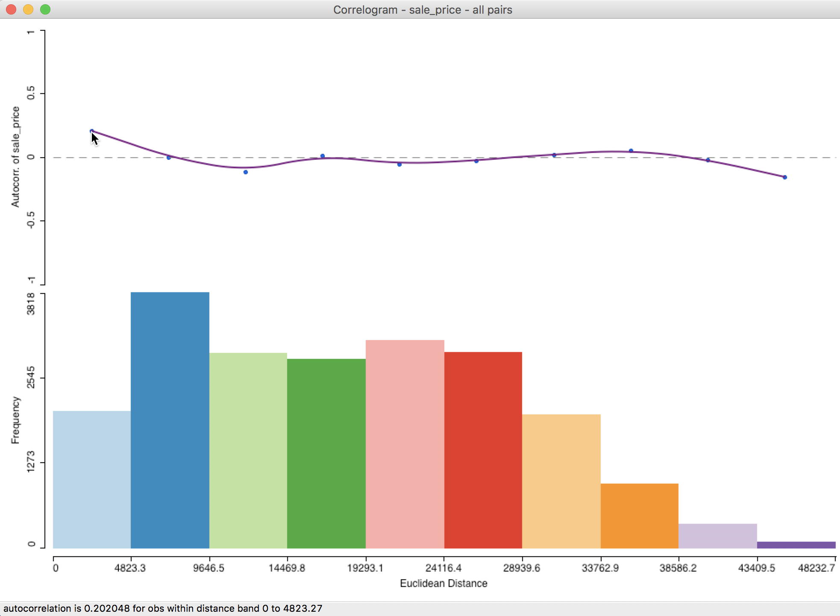
Task: Click the yellow minimize window button
Action: point(28,9)
